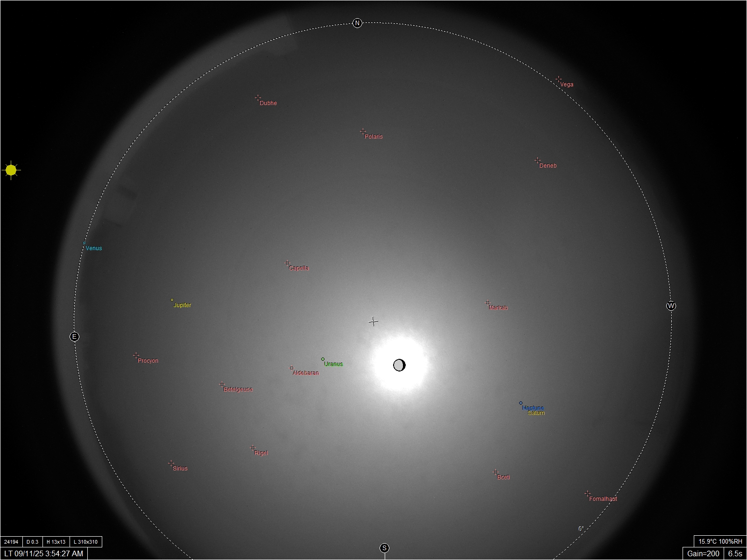747x560 pixels.
Task: Select the Jupiter planet marker
Action: (x=172, y=300)
